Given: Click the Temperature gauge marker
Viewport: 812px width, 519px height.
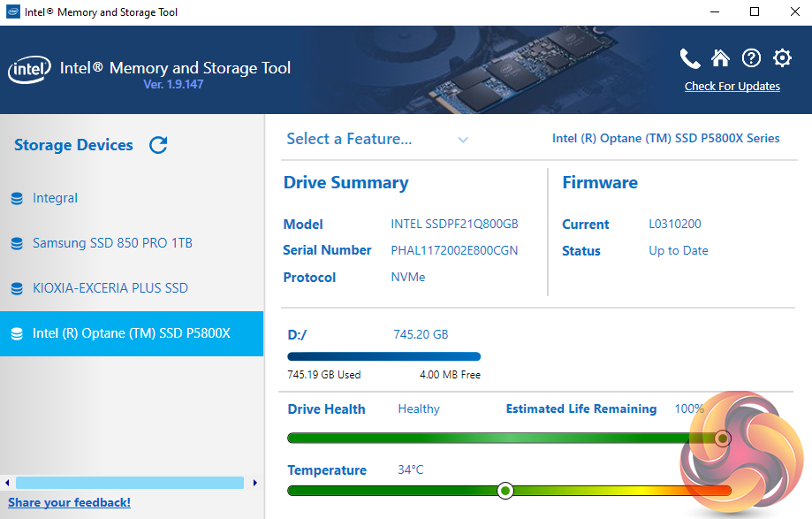Looking at the screenshot, I should 505,490.
